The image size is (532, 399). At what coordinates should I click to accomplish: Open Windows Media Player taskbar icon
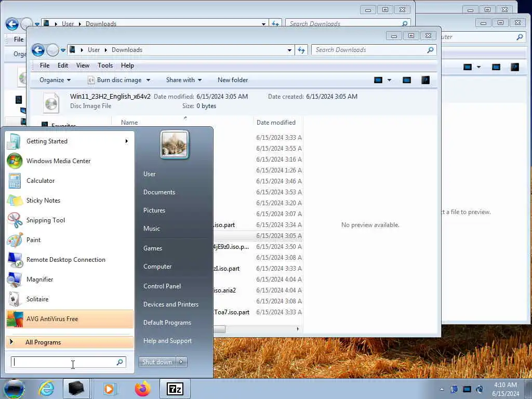[x=109, y=389]
